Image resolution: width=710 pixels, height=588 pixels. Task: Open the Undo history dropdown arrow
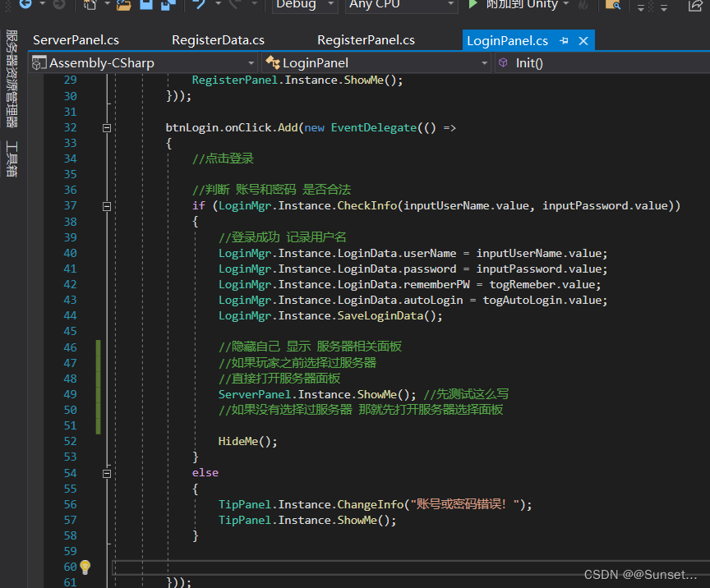(x=218, y=3)
